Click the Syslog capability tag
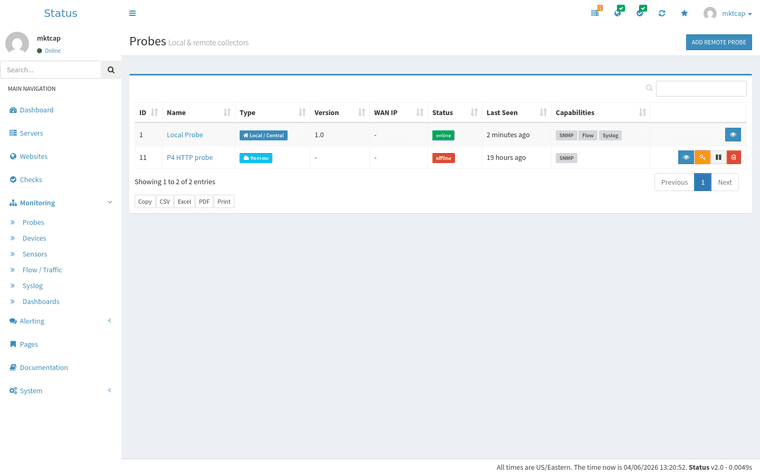Viewport: 760px width, 475px height. 610,135
